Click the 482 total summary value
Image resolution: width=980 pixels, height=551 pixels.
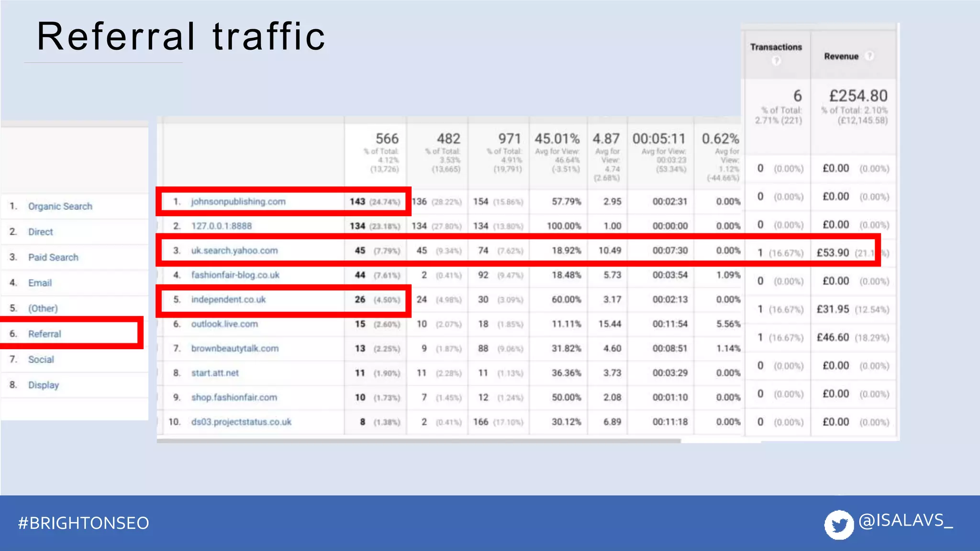448,139
